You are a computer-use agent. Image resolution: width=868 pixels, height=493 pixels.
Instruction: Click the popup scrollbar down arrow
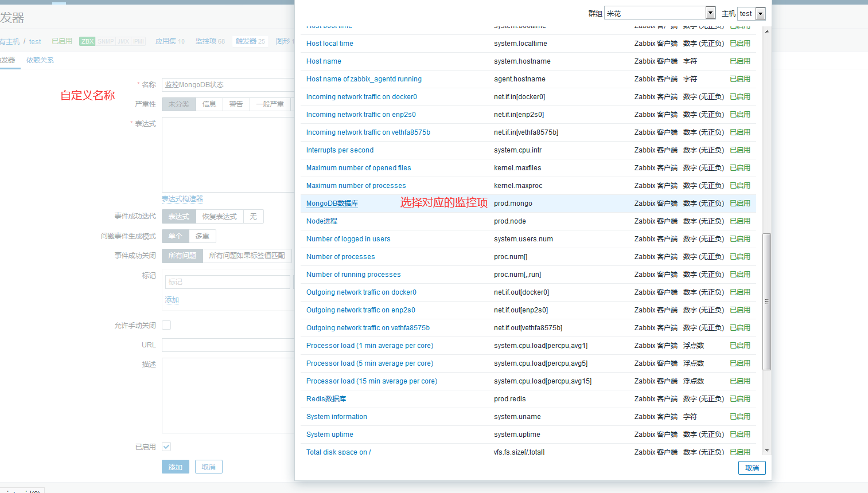point(767,451)
